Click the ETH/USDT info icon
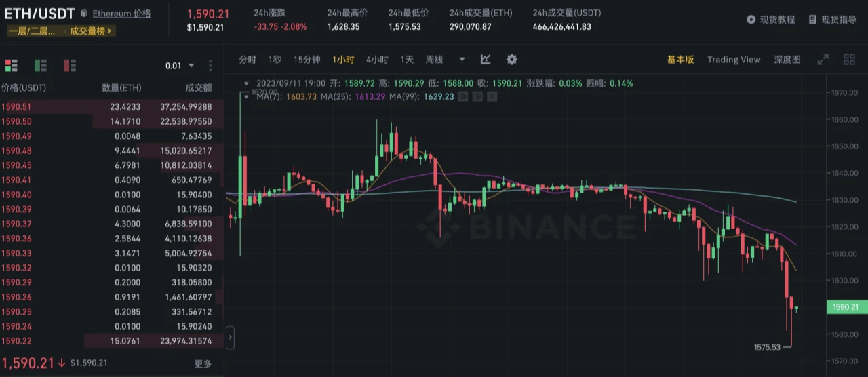The image size is (868, 377). pyautogui.click(x=83, y=14)
